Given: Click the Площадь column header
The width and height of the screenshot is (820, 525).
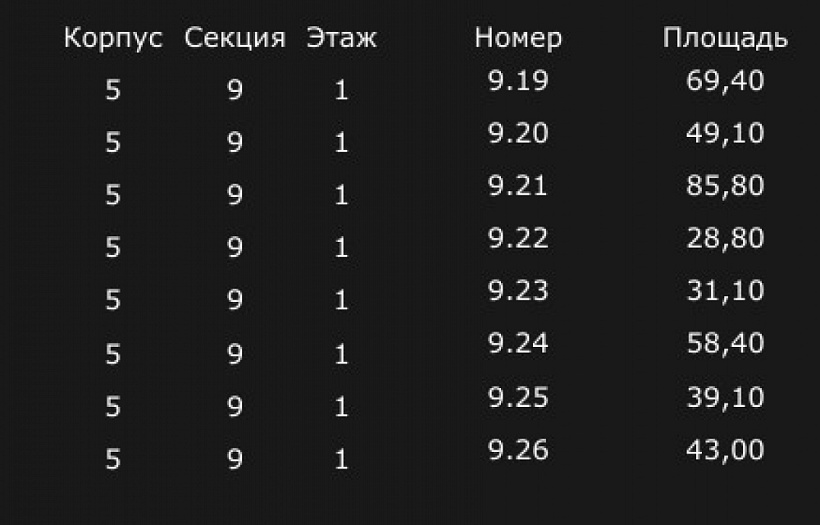Looking at the screenshot, I should click(x=725, y=39).
